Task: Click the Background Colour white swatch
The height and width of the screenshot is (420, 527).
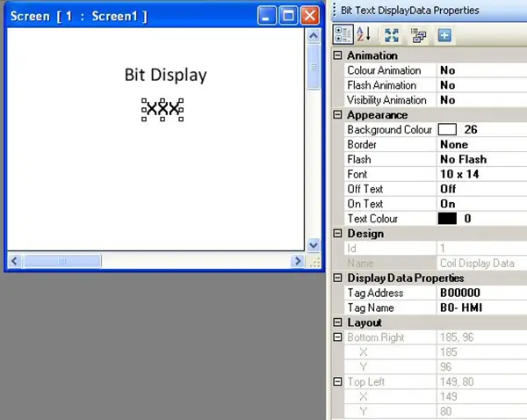Action: click(447, 129)
